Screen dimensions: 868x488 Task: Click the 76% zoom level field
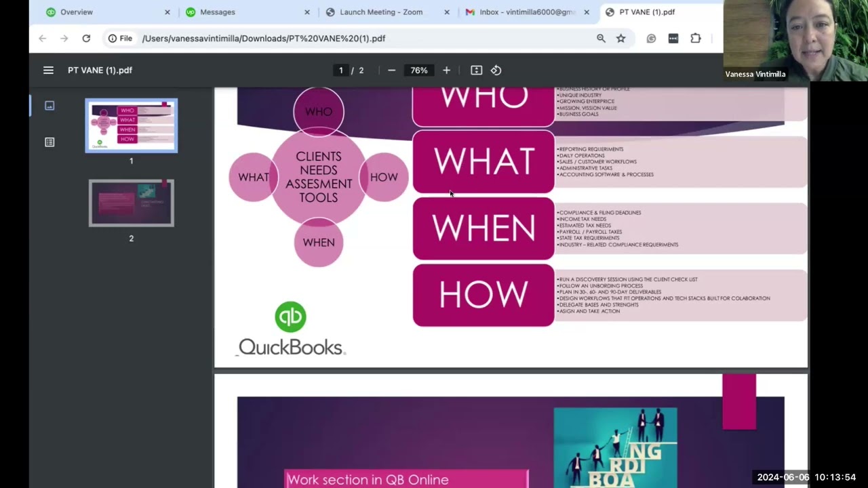(418, 70)
